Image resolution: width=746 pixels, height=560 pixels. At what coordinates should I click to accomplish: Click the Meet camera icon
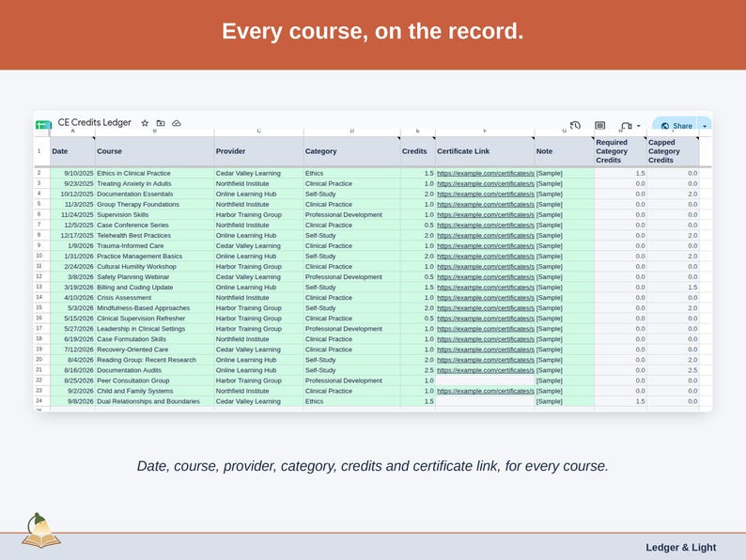(627, 126)
